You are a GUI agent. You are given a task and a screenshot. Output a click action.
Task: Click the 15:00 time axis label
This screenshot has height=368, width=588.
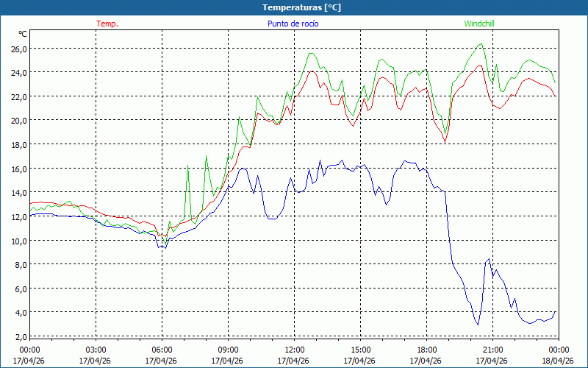tap(360, 350)
